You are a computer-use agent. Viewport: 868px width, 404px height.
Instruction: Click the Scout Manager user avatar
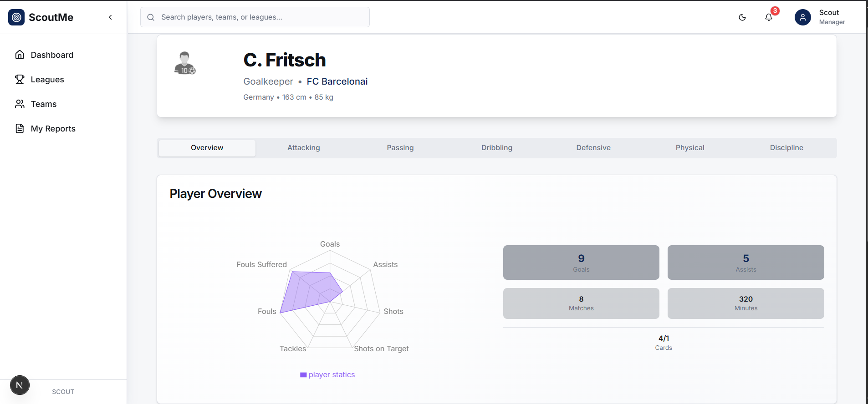(802, 17)
